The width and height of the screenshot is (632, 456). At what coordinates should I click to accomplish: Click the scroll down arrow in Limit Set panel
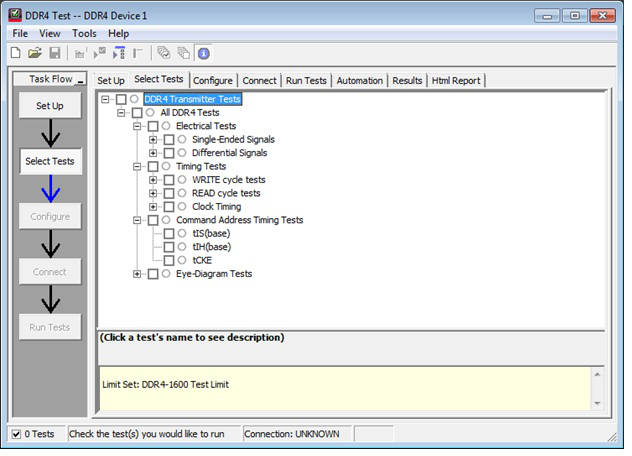[x=598, y=403]
